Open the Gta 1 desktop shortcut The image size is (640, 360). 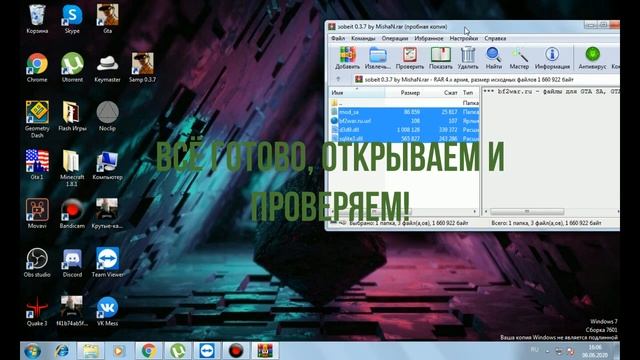click(37, 165)
